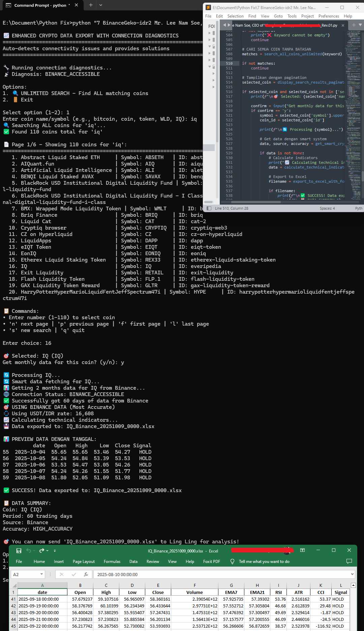Open Sublime's File menu
This screenshot has width=364, height=631.
208,16
